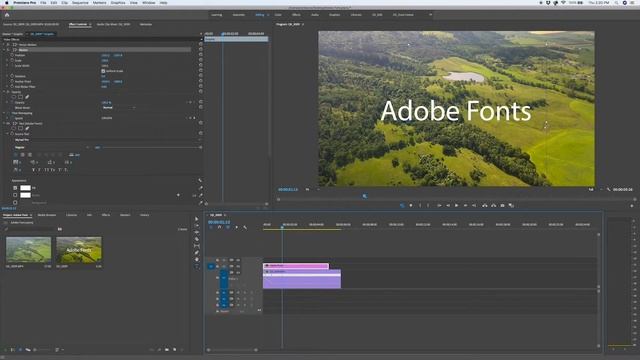Open the Program monitor Button Editor plus
The width and height of the screenshot is (640, 360).
(x=632, y=206)
